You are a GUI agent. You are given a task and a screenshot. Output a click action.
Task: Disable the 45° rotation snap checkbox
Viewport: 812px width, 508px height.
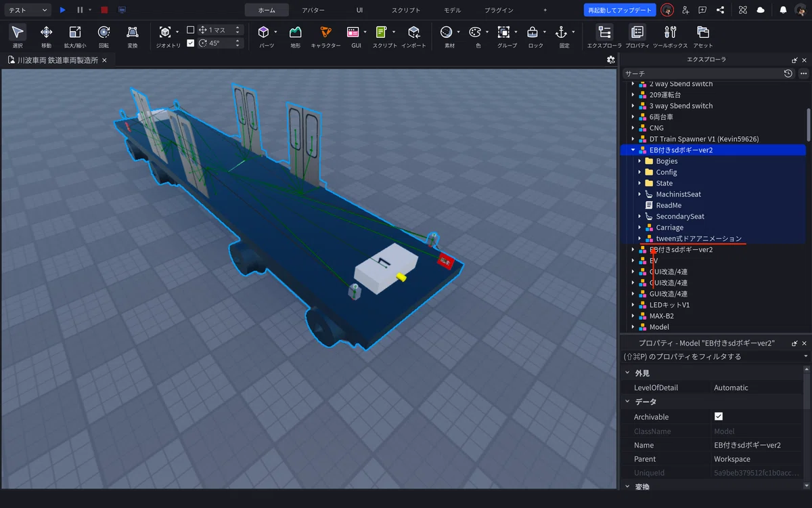click(x=190, y=43)
